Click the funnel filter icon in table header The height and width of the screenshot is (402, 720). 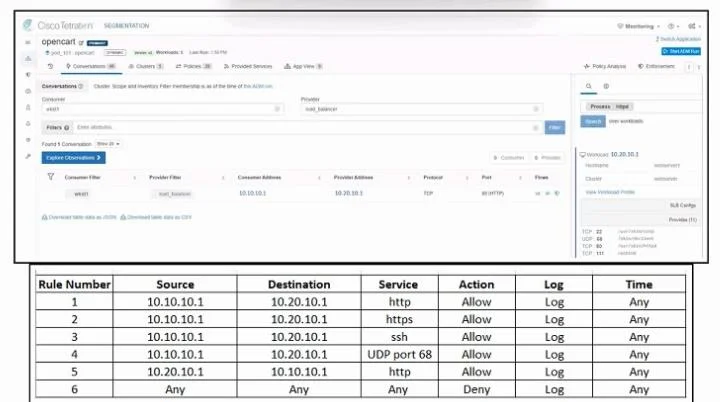[x=51, y=177]
